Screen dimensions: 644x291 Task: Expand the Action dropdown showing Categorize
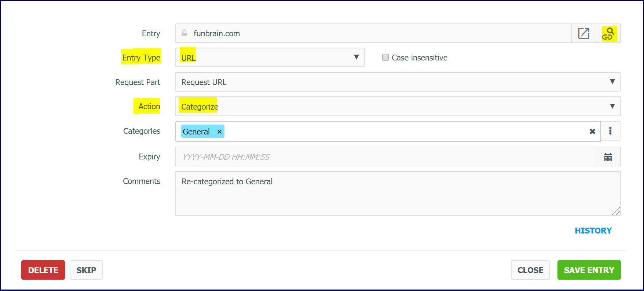coord(398,106)
